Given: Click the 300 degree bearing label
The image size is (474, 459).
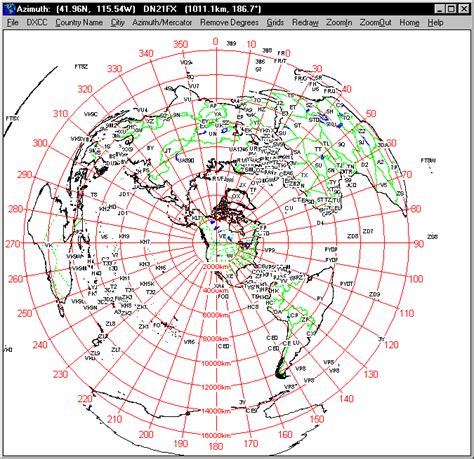Looking at the screenshot, I should (40, 143).
